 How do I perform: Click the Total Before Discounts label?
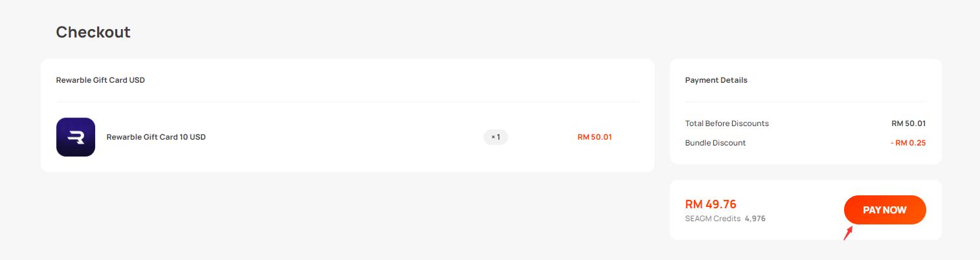(x=727, y=123)
